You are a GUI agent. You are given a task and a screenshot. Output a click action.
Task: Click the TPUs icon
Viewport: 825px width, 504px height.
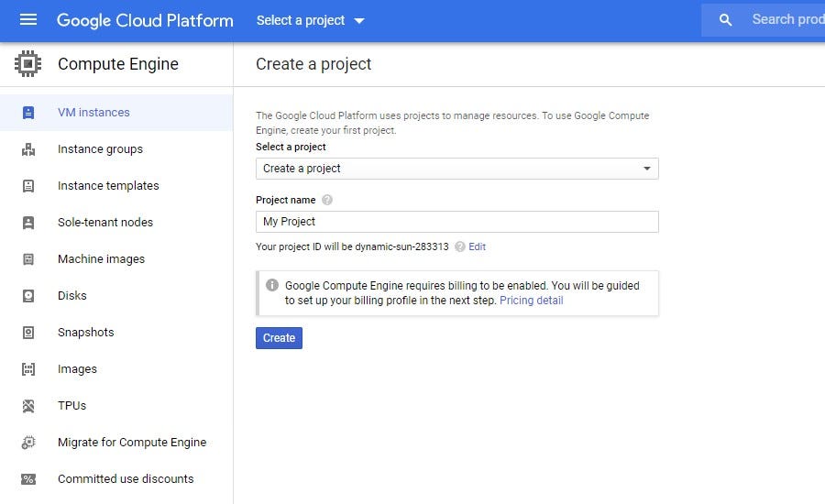click(28, 406)
